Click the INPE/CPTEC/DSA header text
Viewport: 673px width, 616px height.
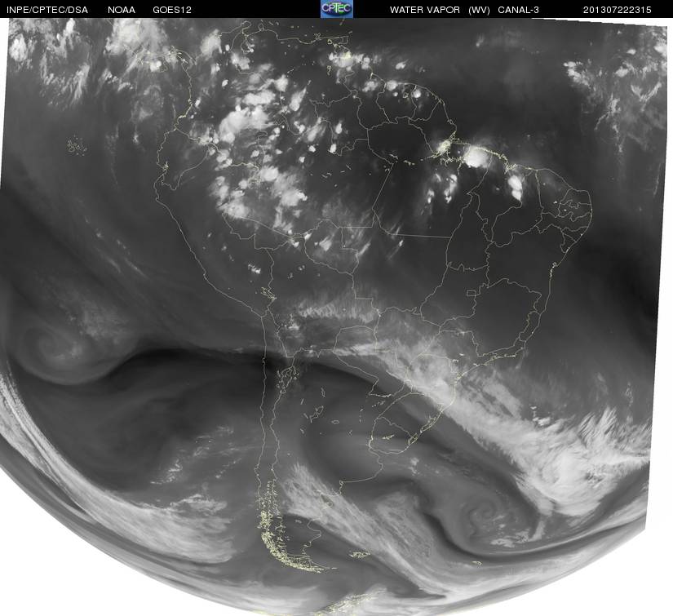[x=47, y=10]
